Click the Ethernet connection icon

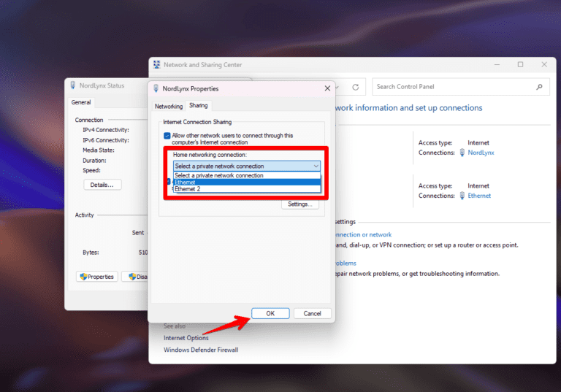coord(462,196)
